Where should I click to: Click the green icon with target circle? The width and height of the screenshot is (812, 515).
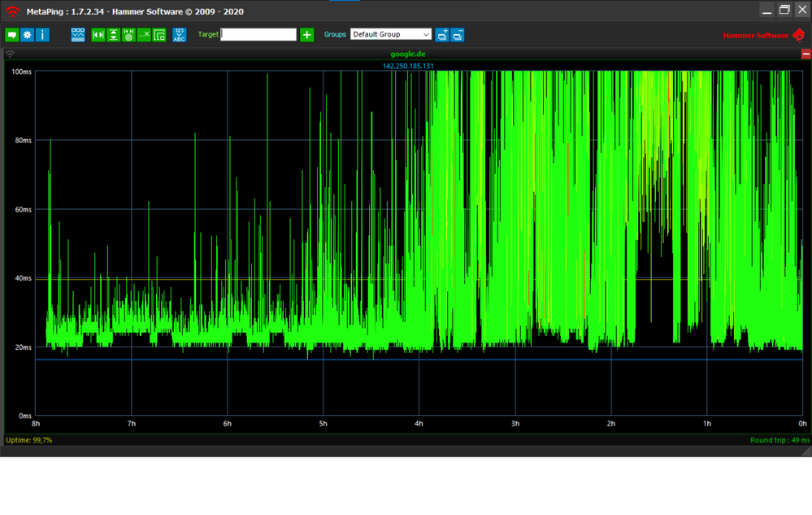(x=128, y=35)
